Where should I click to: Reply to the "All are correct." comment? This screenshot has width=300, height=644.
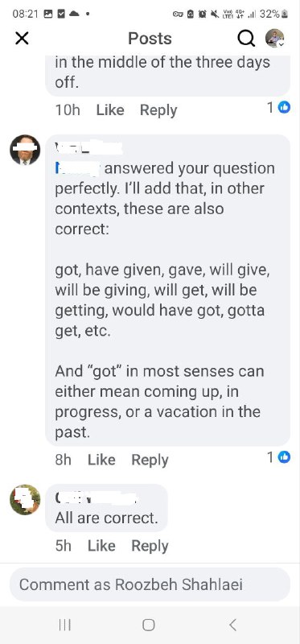(x=150, y=547)
